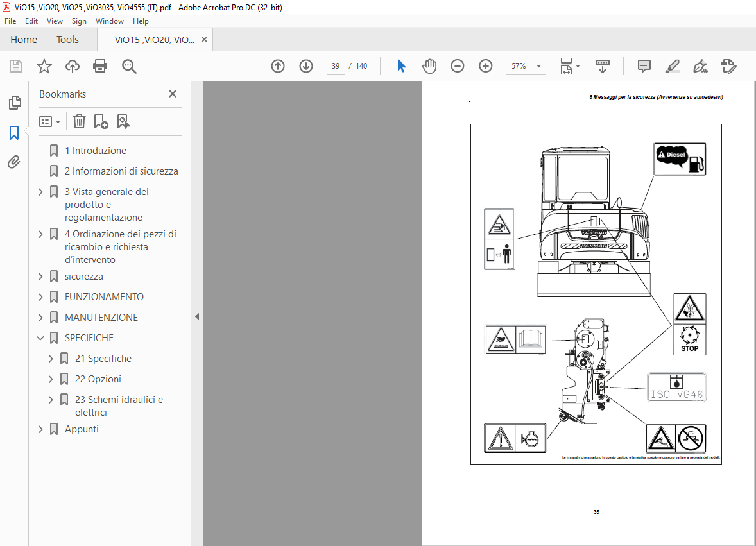Image resolution: width=756 pixels, height=546 pixels.
Task: Go to next page arrow
Action: point(306,66)
